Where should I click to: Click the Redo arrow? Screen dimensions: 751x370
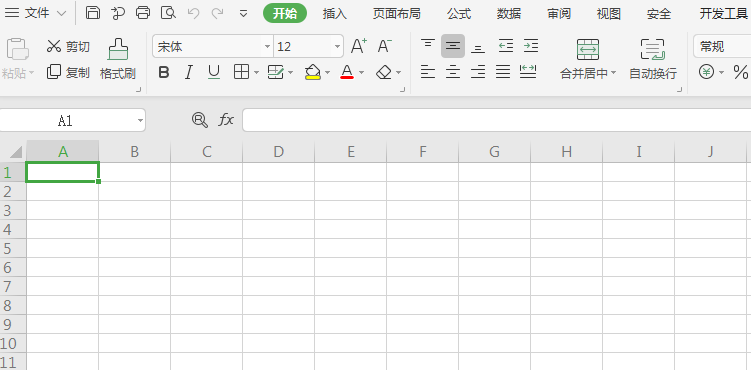point(218,13)
